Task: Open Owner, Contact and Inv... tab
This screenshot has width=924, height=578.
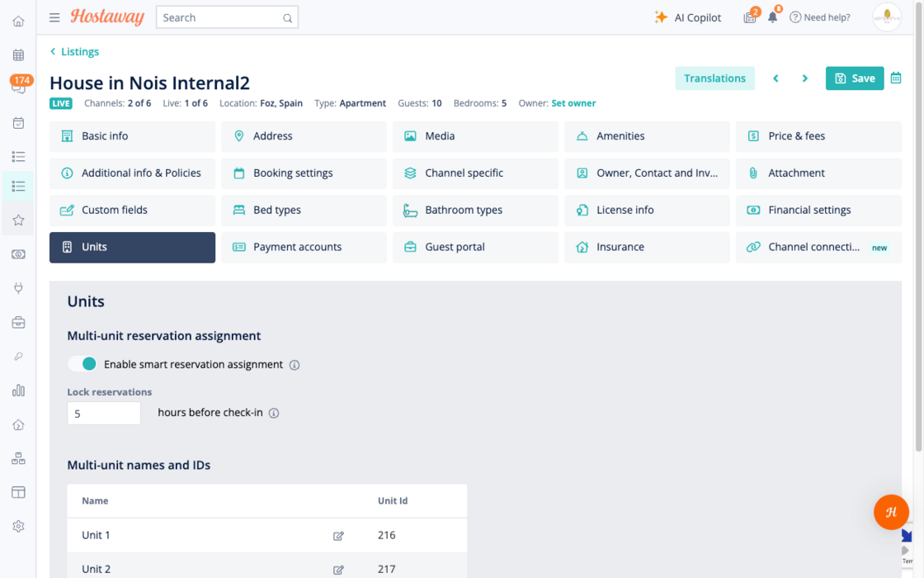Action: 647,173
